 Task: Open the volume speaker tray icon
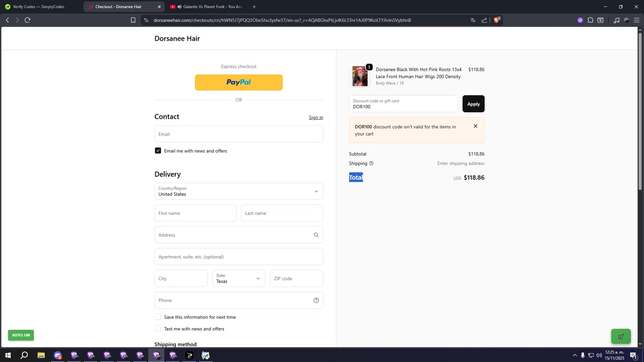[x=599, y=355]
